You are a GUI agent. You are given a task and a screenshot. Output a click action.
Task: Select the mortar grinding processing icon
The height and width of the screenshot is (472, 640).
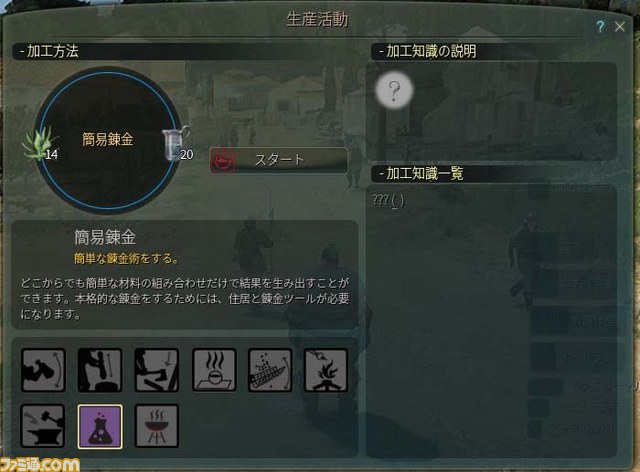(x=100, y=370)
